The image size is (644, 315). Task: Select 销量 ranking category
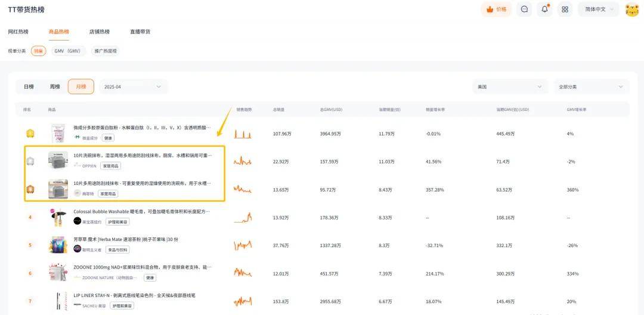[x=38, y=51]
